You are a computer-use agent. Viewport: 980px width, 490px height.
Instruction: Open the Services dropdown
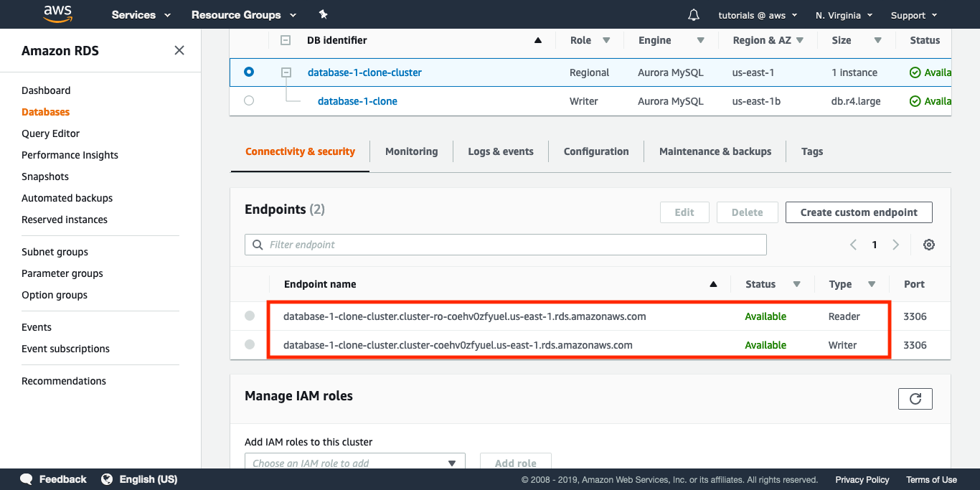(x=141, y=14)
